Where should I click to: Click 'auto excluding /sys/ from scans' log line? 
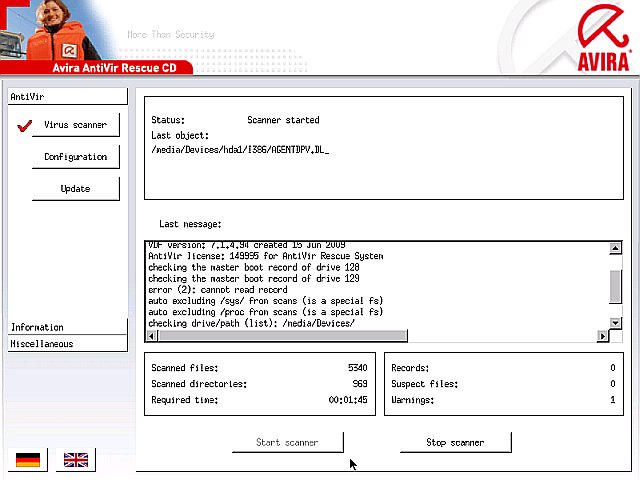[x=265, y=301]
